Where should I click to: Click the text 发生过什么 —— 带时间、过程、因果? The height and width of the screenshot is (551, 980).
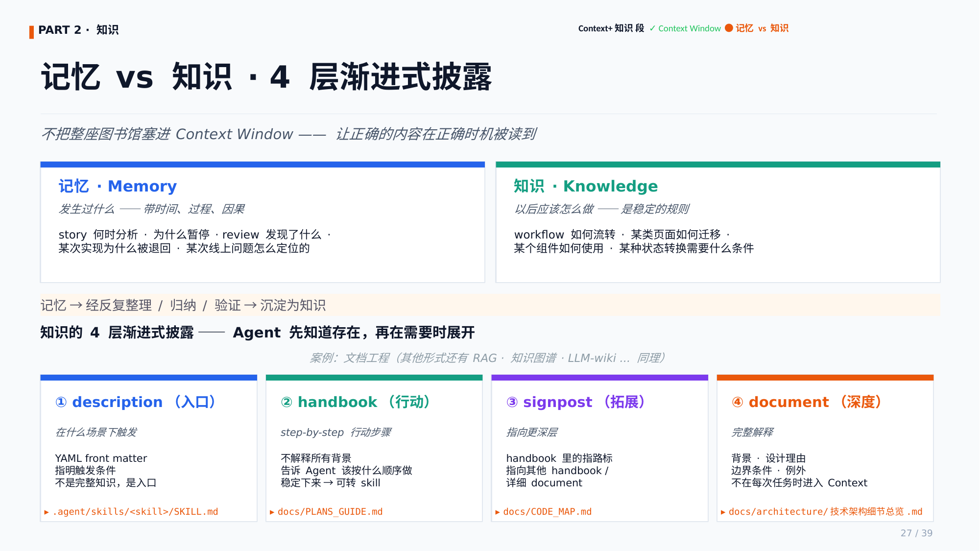click(151, 209)
